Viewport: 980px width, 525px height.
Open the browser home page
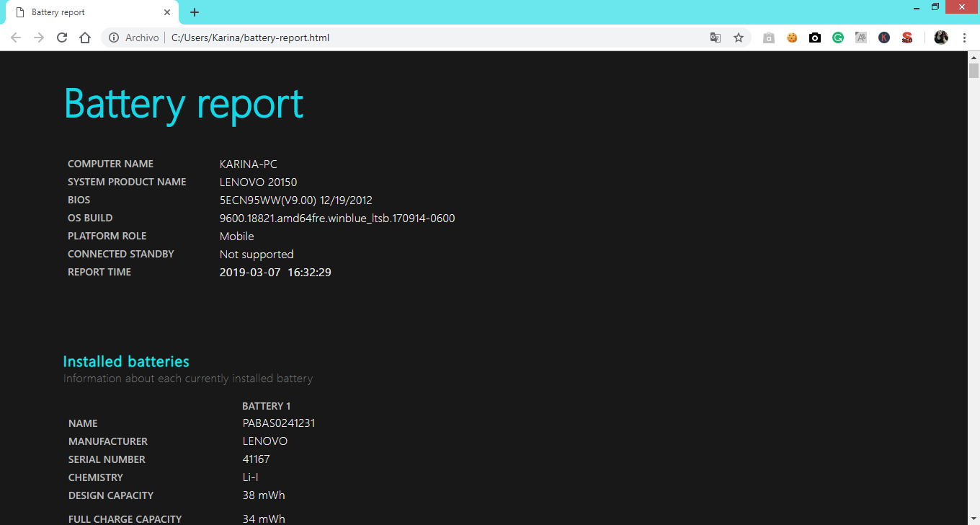point(85,37)
